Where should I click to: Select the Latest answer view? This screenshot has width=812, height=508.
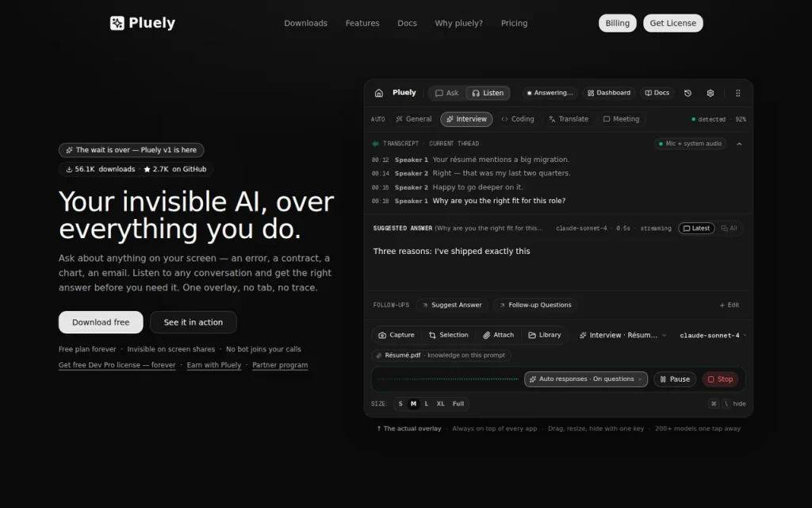point(696,228)
